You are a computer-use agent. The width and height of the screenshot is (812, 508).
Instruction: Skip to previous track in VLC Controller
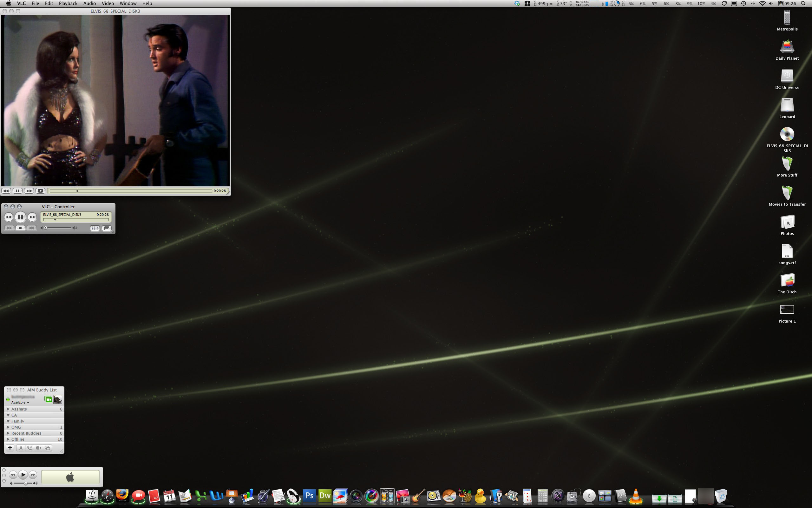pyautogui.click(x=9, y=228)
